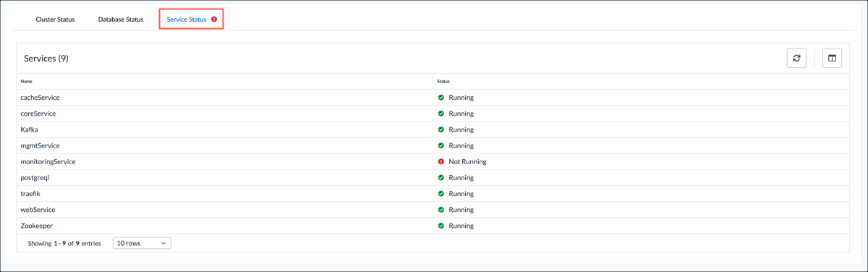
Task: Click green check icon for postgreql
Action: pyautogui.click(x=441, y=178)
